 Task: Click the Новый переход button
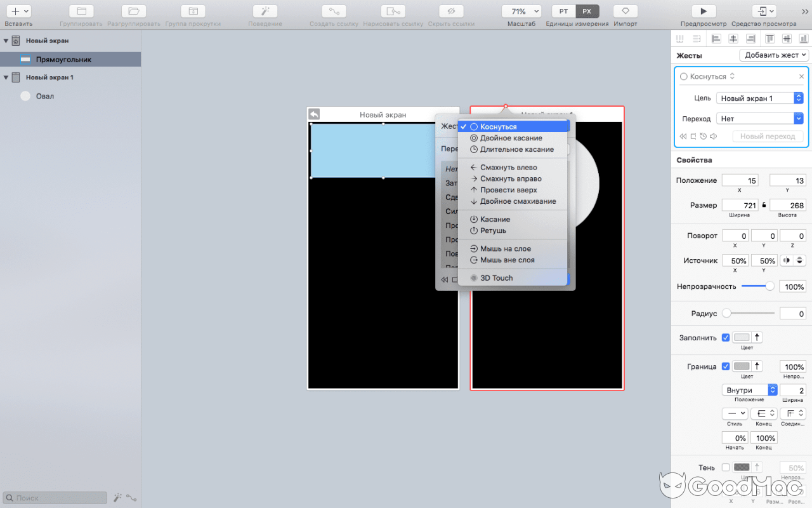pos(768,136)
